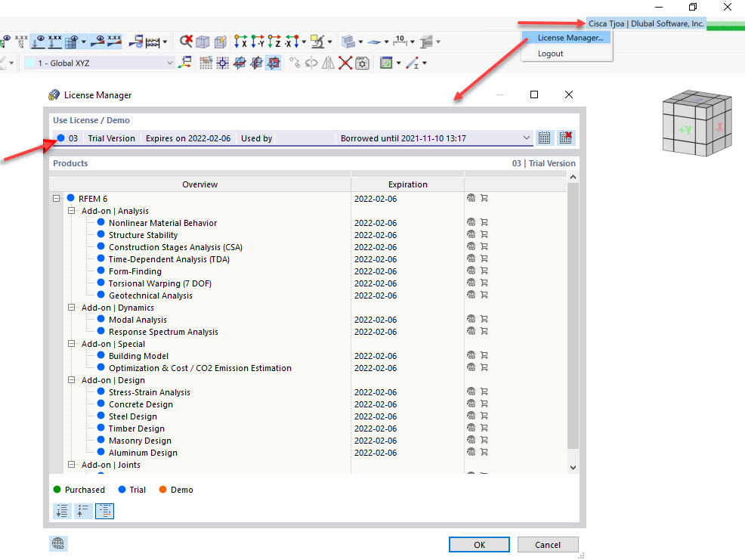Image resolution: width=745 pixels, height=560 pixels.
Task: Click the mirror model icon in the toolbar
Action: [328, 63]
